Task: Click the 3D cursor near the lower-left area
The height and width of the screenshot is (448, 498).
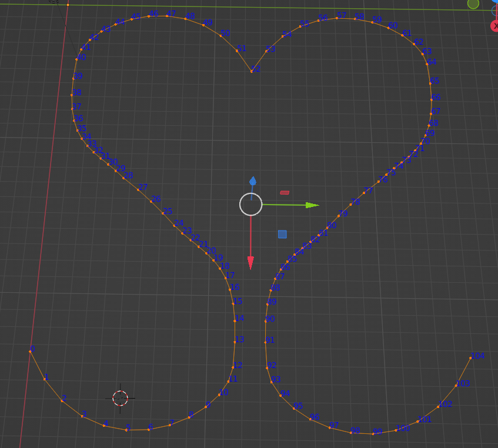Action: pos(119,399)
